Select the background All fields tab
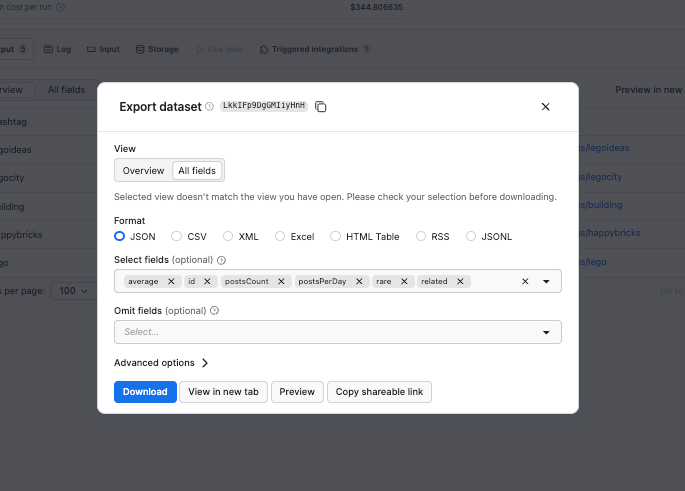The height and width of the screenshot is (491, 685). [x=66, y=90]
